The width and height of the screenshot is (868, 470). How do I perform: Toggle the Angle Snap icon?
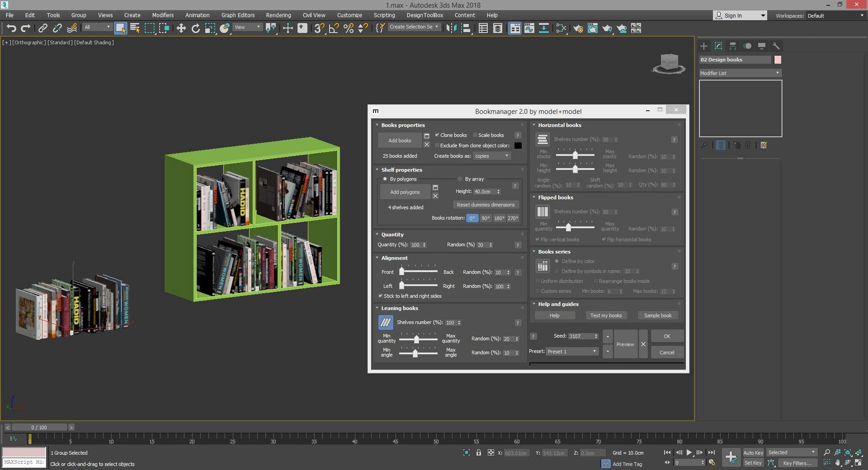point(334,28)
